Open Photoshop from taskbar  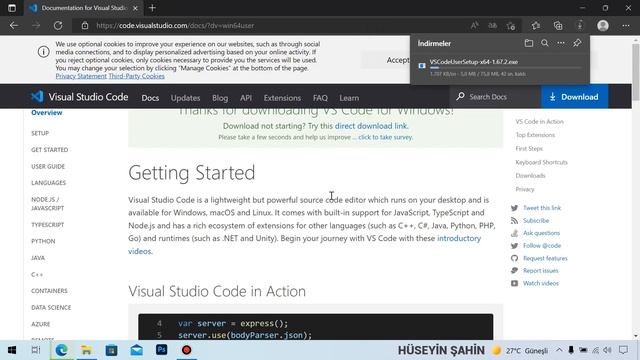pos(162,350)
